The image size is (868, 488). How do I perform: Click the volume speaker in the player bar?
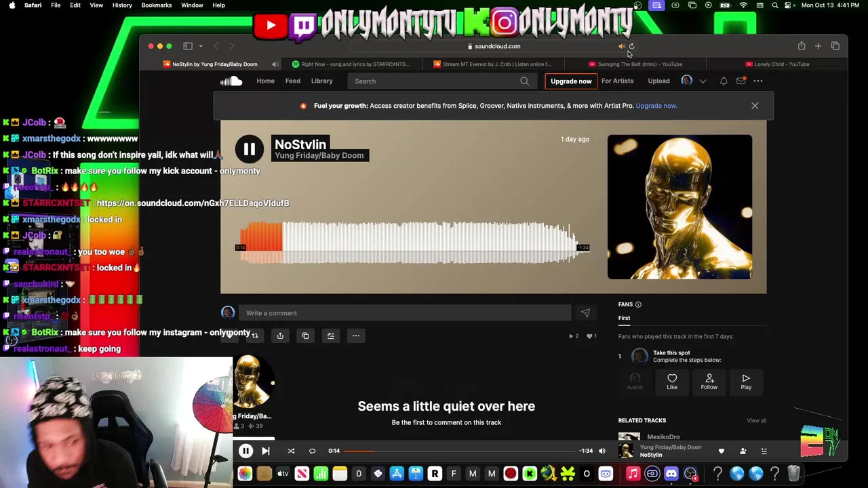click(x=602, y=451)
